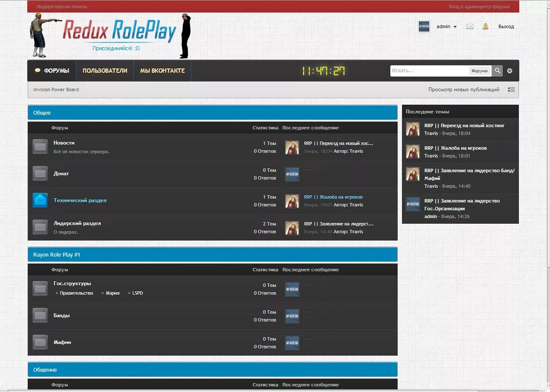Click Travis avatar in Новости row

[x=292, y=148]
